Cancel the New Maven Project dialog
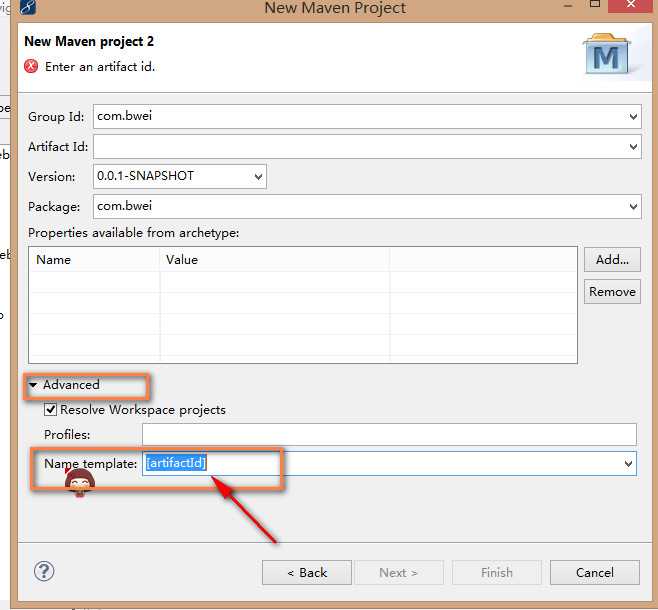Screen dimensions: 658x610 click(595, 573)
